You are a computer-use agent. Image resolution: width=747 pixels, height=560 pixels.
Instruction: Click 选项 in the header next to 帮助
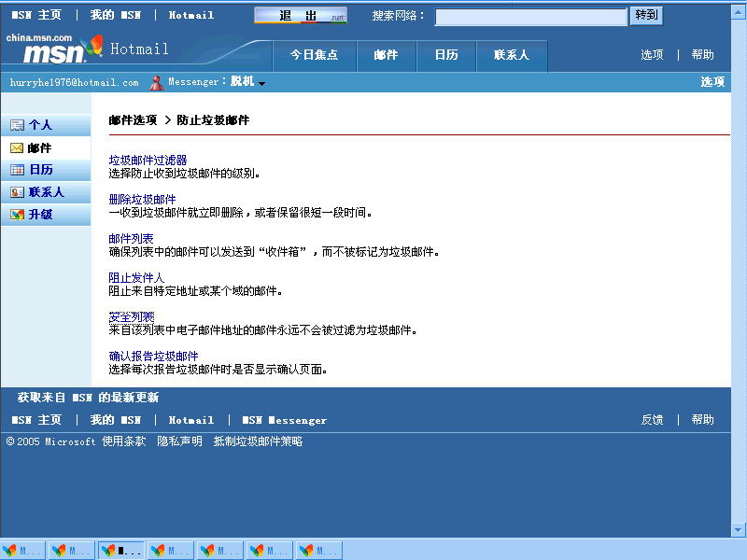pyautogui.click(x=652, y=55)
